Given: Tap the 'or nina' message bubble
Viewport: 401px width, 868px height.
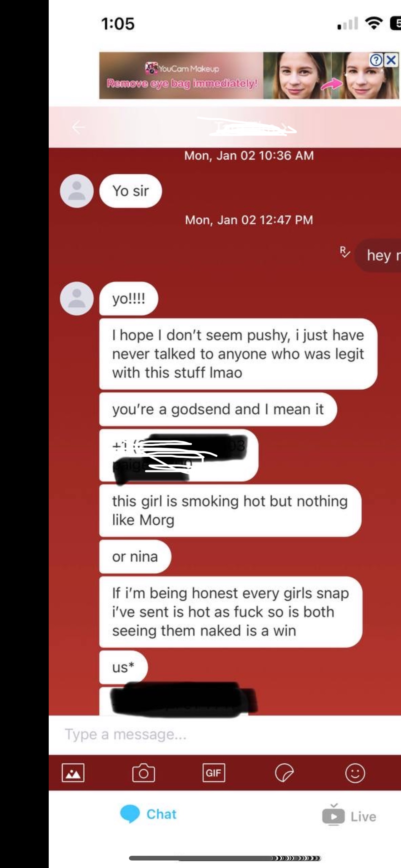Looking at the screenshot, I should [135, 556].
